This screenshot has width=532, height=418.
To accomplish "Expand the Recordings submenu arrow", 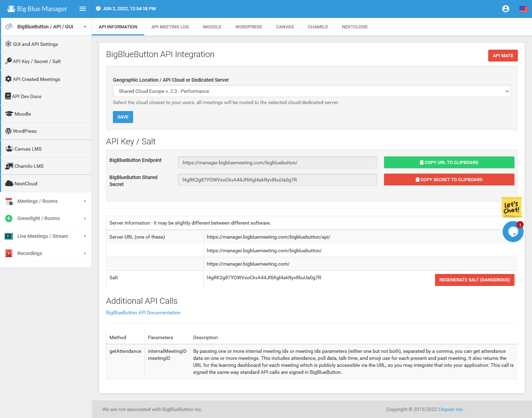I will tap(85, 253).
